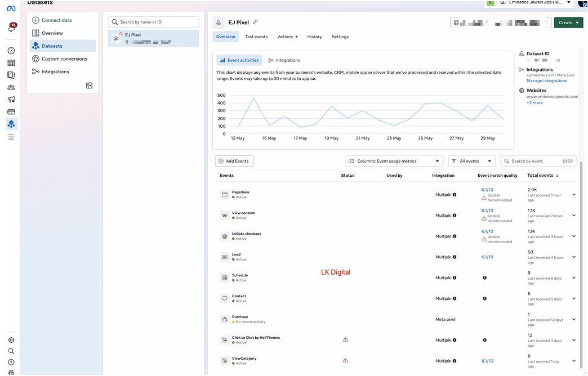Click info icon in Schedule event match quality
Screen dimensions: 588x376
(x=484, y=278)
